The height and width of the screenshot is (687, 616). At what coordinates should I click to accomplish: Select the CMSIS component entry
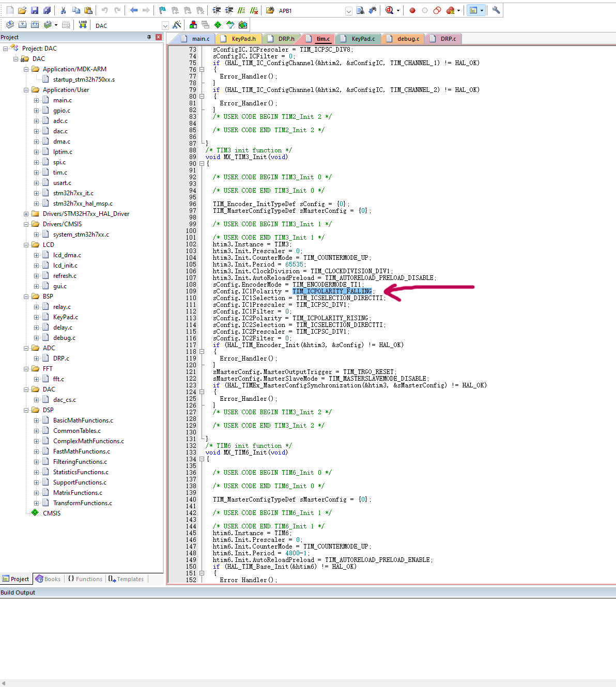click(x=52, y=513)
